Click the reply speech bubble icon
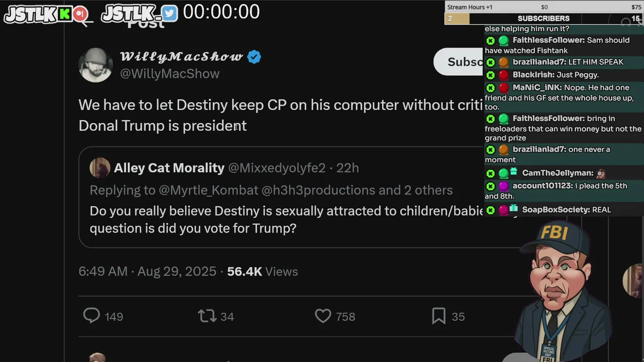The height and width of the screenshot is (362, 644). 92,316
